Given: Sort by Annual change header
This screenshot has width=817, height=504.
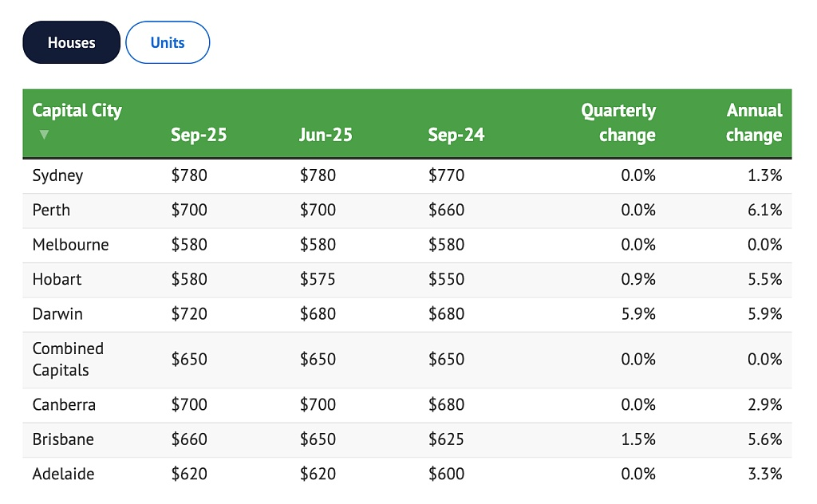Looking at the screenshot, I should click(x=754, y=123).
